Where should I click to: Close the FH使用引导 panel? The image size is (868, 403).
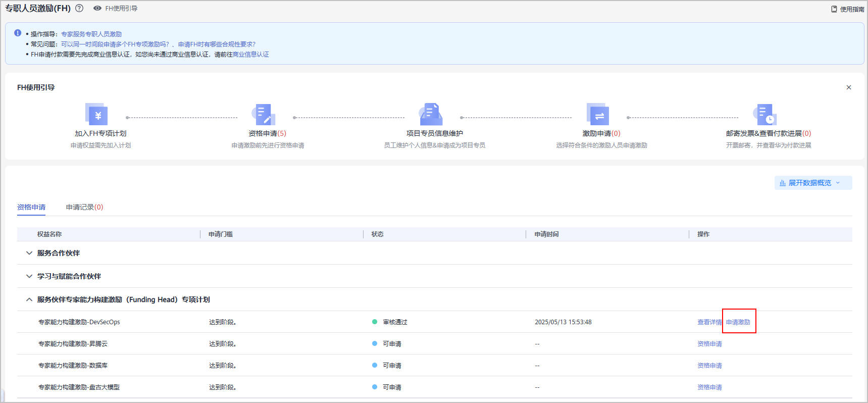tap(849, 87)
